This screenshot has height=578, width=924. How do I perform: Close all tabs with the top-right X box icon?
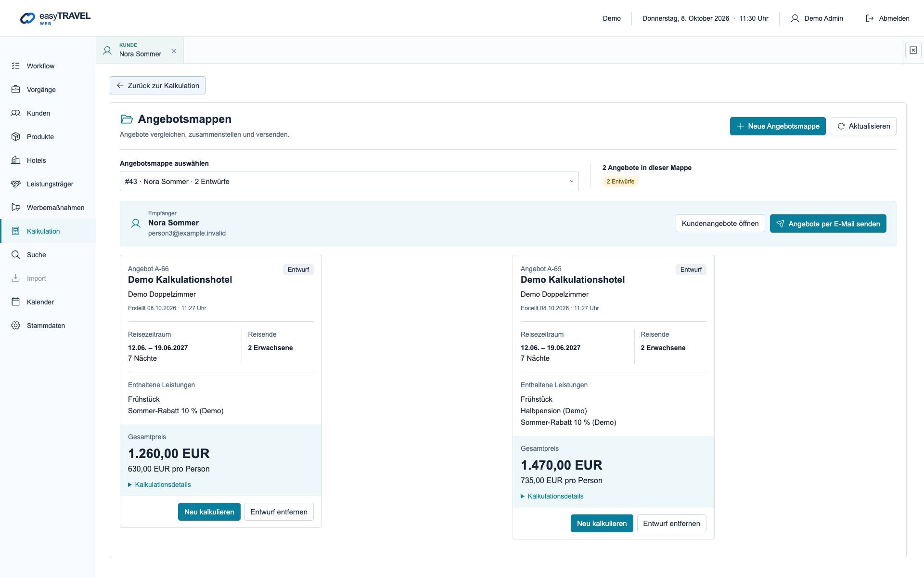coord(913,50)
